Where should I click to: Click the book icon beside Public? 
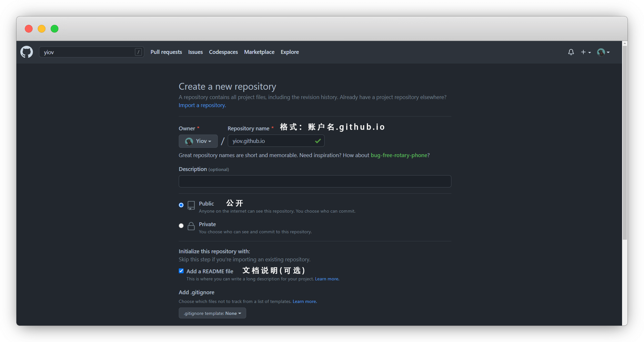click(191, 206)
